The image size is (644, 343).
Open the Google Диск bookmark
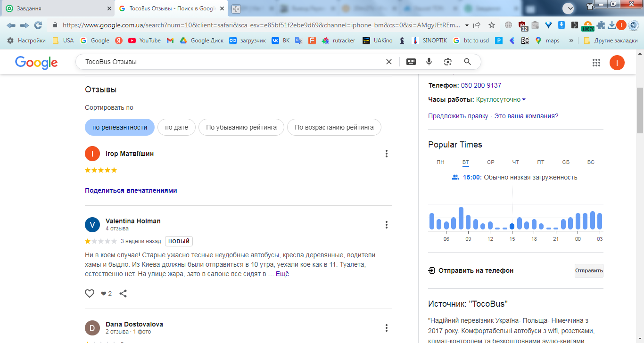(201, 41)
